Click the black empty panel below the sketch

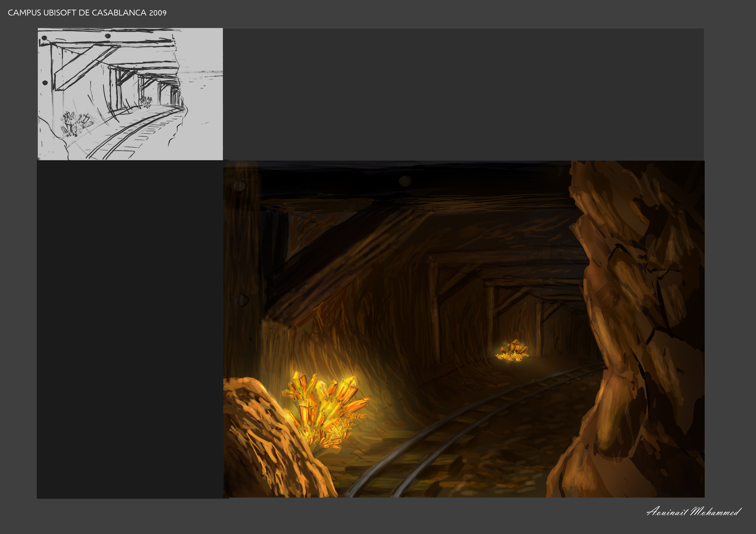[x=130, y=329]
